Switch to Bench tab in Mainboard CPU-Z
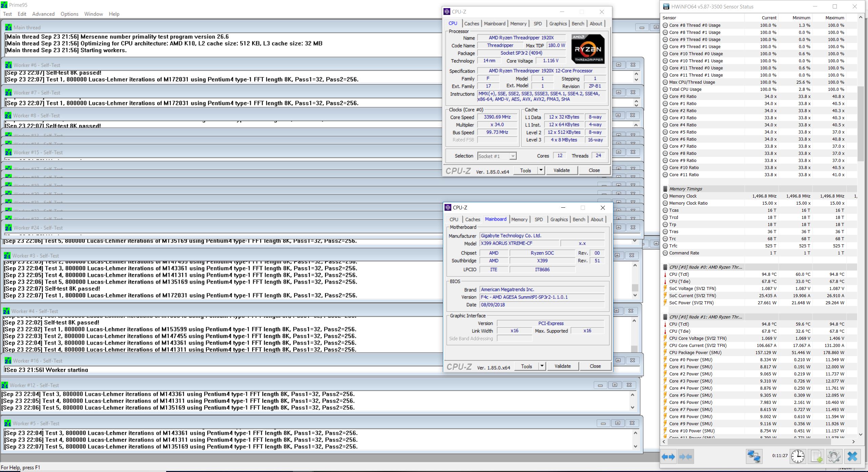The image size is (868, 472). tap(579, 219)
